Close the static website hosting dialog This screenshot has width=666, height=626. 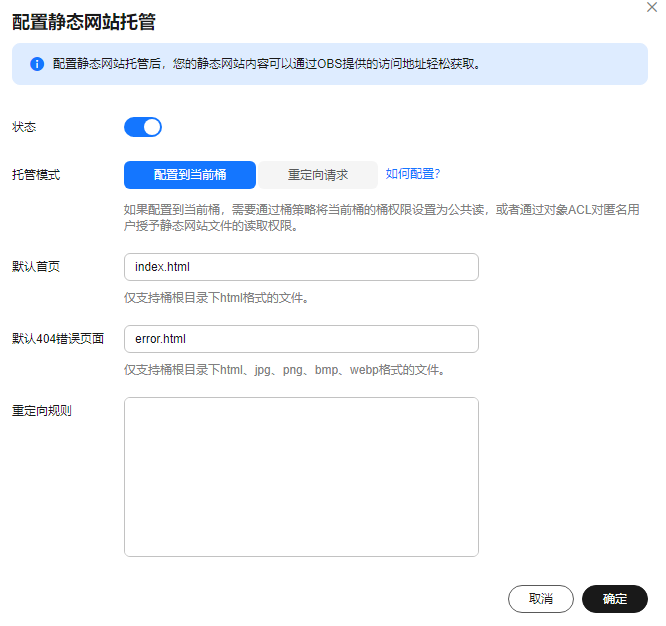click(652, 7)
